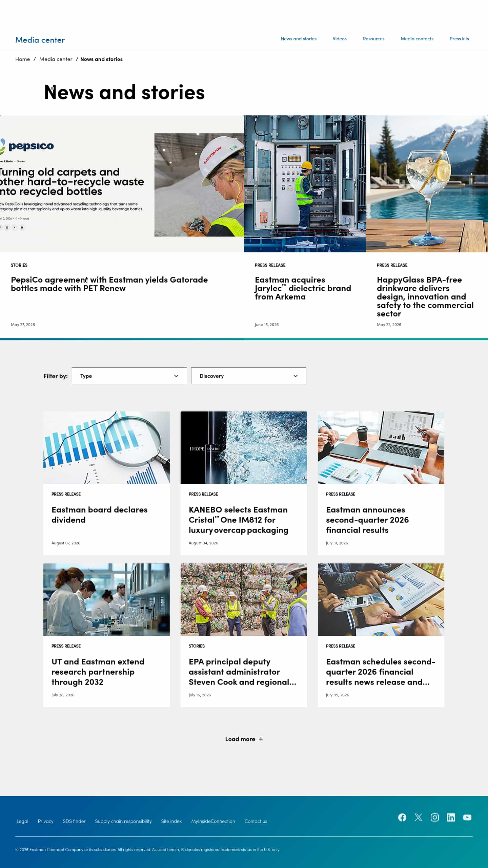The image size is (488, 868).
Task: Click the June 16, 2026 date text
Action: pos(267,325)
